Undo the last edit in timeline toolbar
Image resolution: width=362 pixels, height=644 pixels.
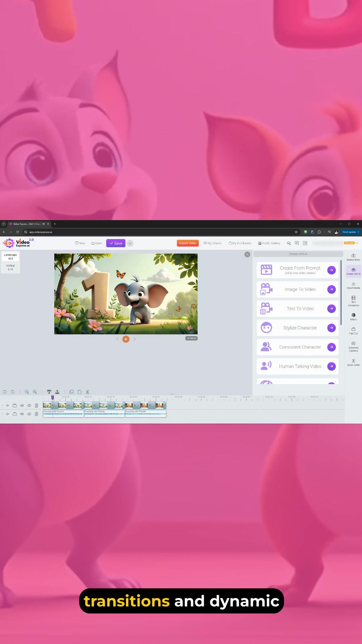5,392
